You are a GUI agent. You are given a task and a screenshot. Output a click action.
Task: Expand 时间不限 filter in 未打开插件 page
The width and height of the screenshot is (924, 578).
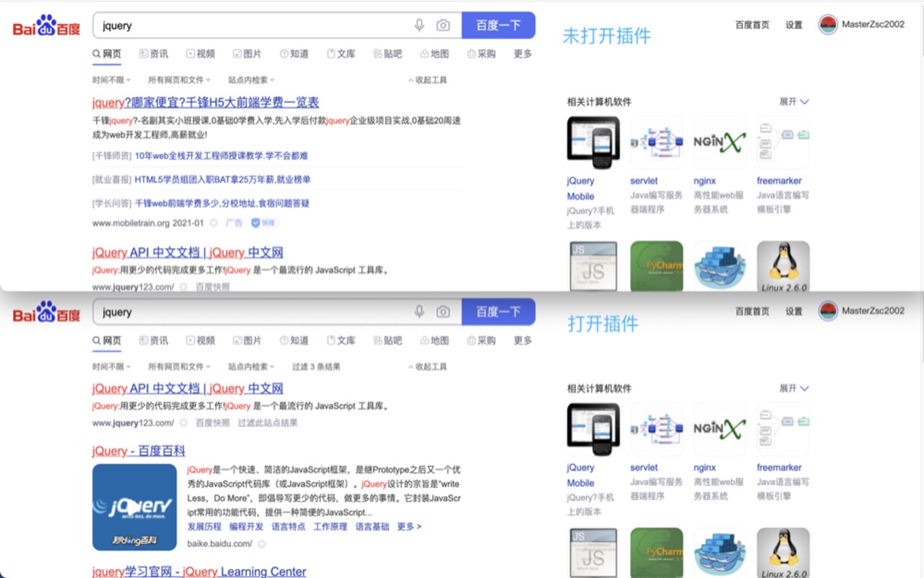[111, 80]
